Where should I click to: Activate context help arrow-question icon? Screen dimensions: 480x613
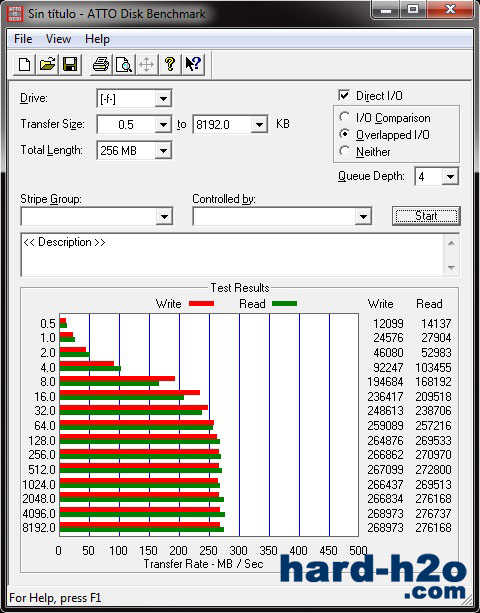point(193,64)
